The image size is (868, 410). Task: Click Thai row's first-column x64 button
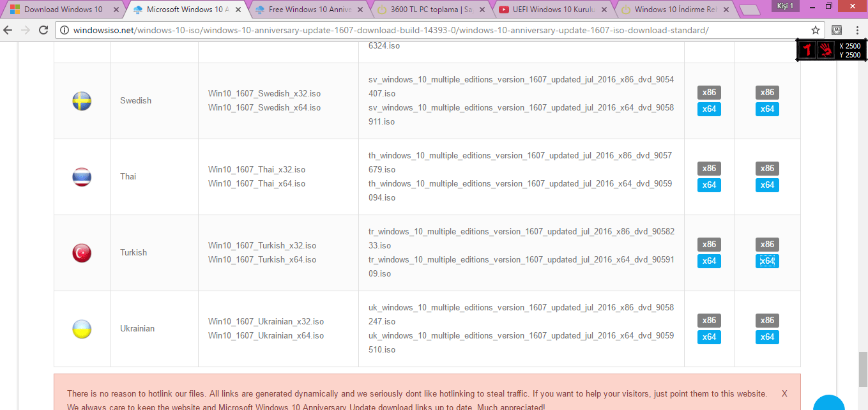click(709, 185)
